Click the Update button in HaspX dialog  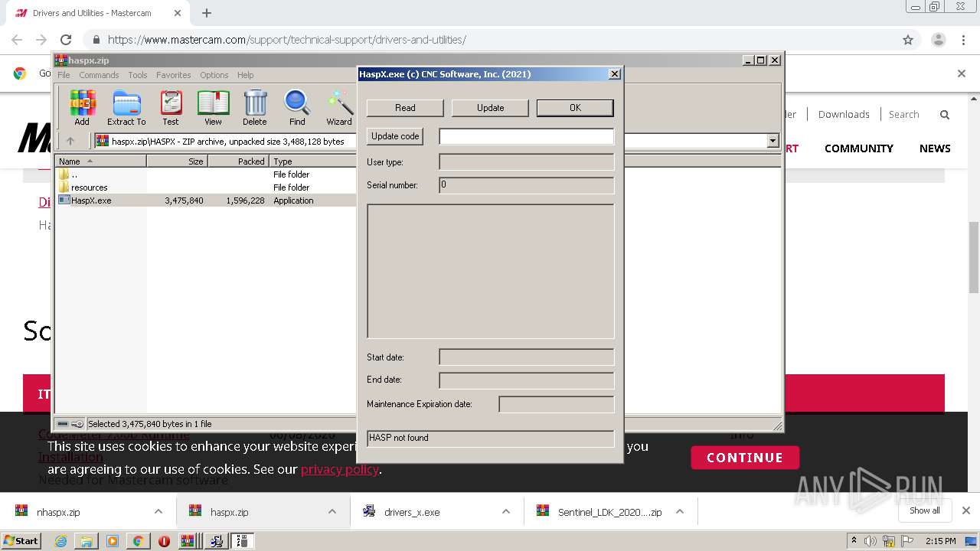tap(490, 108)
